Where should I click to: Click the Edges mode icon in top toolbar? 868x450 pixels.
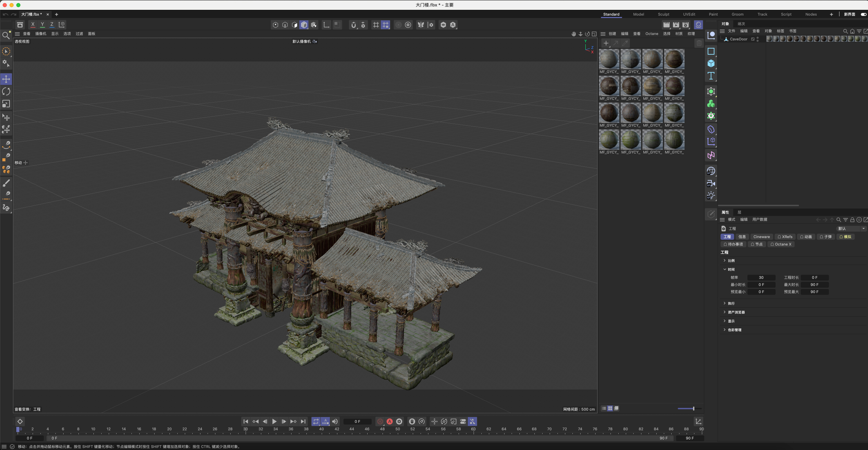pos(285,25)
